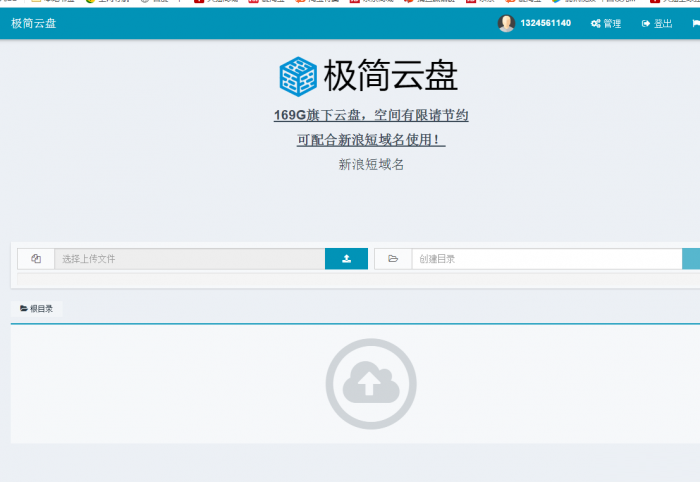Viewport: 700px width, 482px height.
Task: Click the user avatar in the header
Action: (x=507, y=23)
